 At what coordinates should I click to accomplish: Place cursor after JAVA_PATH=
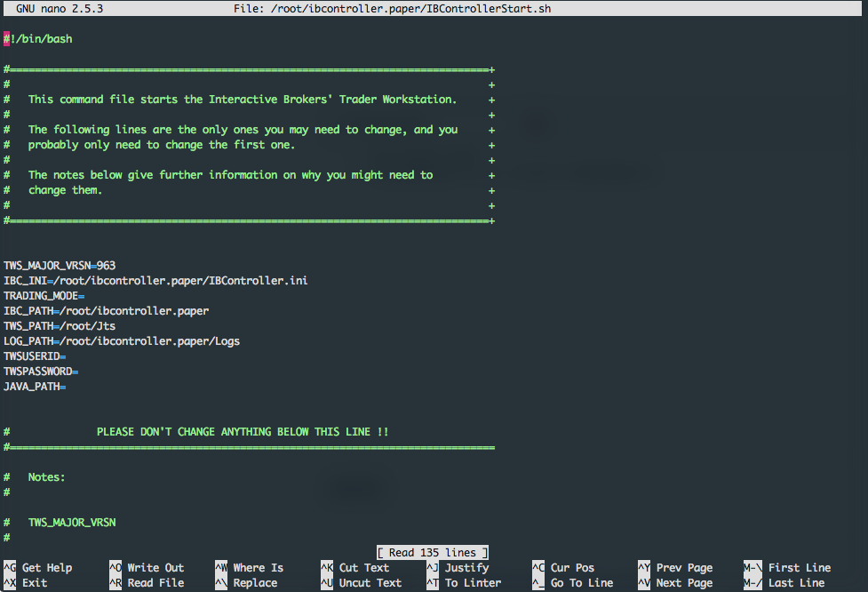(67, 386)
